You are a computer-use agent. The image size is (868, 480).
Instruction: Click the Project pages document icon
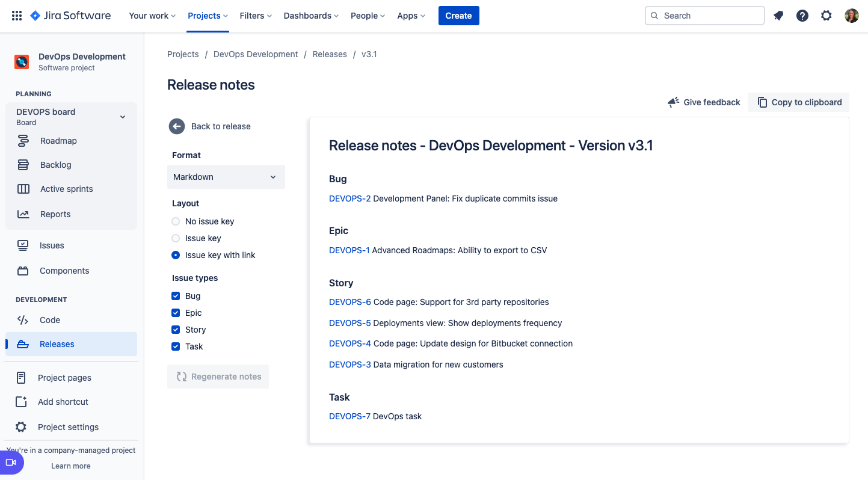(21, 378)
